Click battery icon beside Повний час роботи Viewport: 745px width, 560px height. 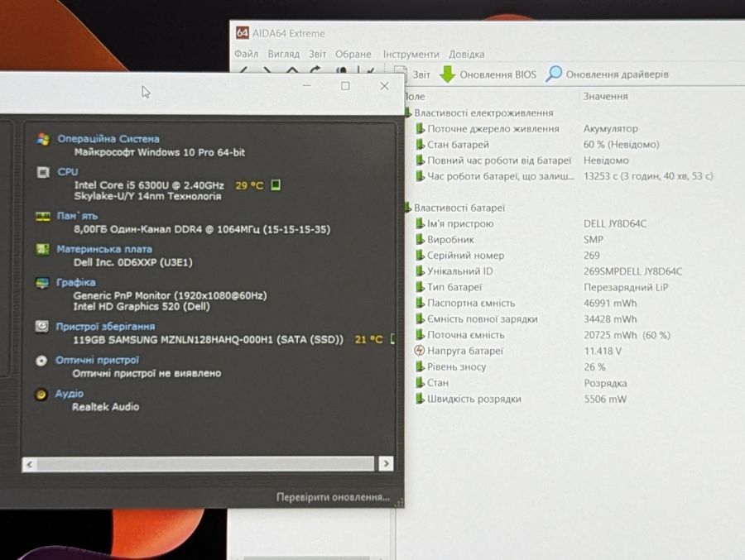click(x=420, y=160)
